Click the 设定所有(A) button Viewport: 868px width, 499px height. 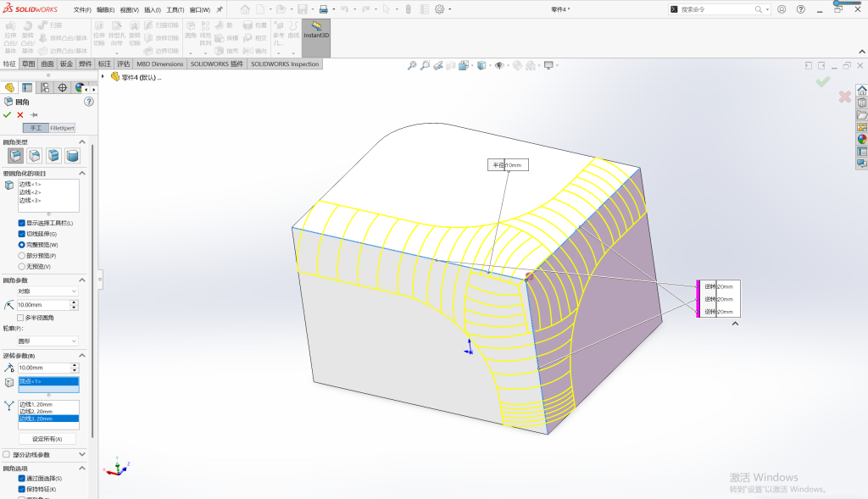click(x=47, y=439)
